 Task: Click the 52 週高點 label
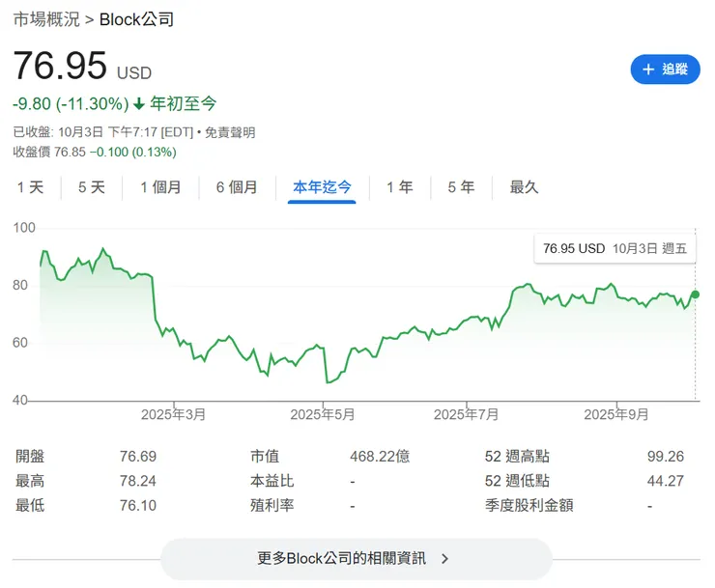pyautogui.click(x=517, y=457)
